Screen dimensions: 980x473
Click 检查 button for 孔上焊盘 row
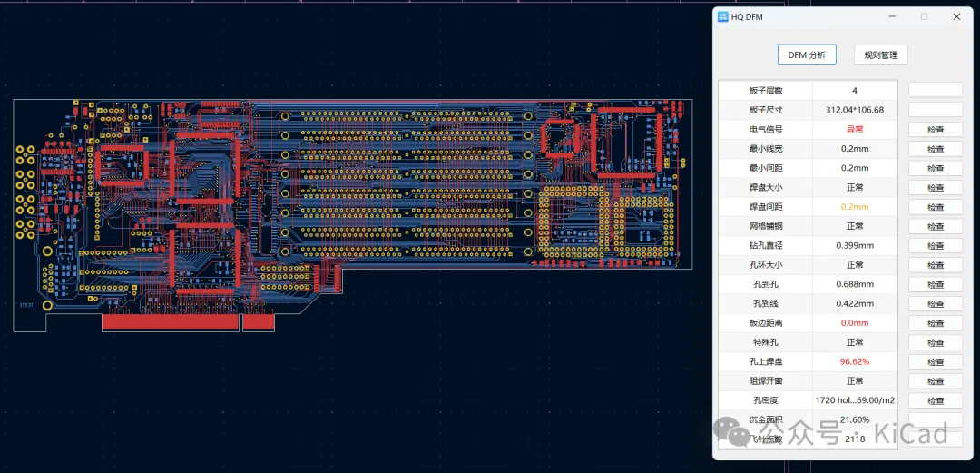pos(935,362)
